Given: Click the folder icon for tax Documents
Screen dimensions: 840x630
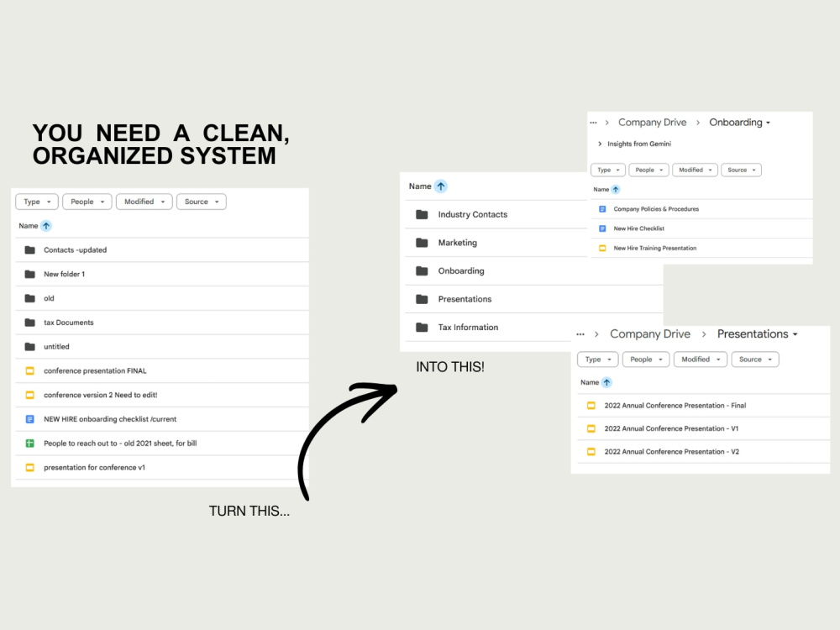Looking at the screenshot, I should pos(30,323).
